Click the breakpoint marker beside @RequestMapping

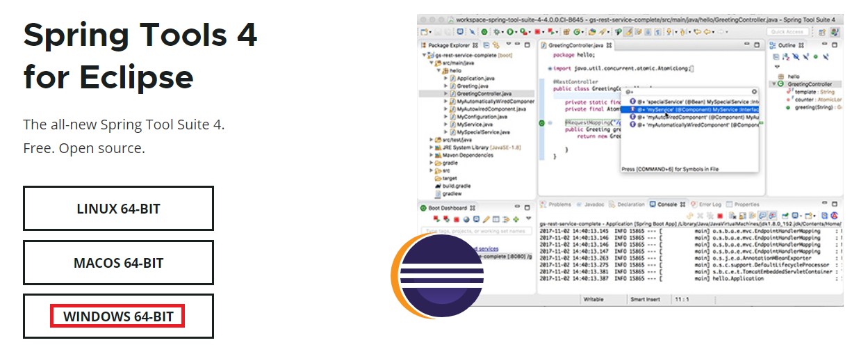click(x=543, y=122)
